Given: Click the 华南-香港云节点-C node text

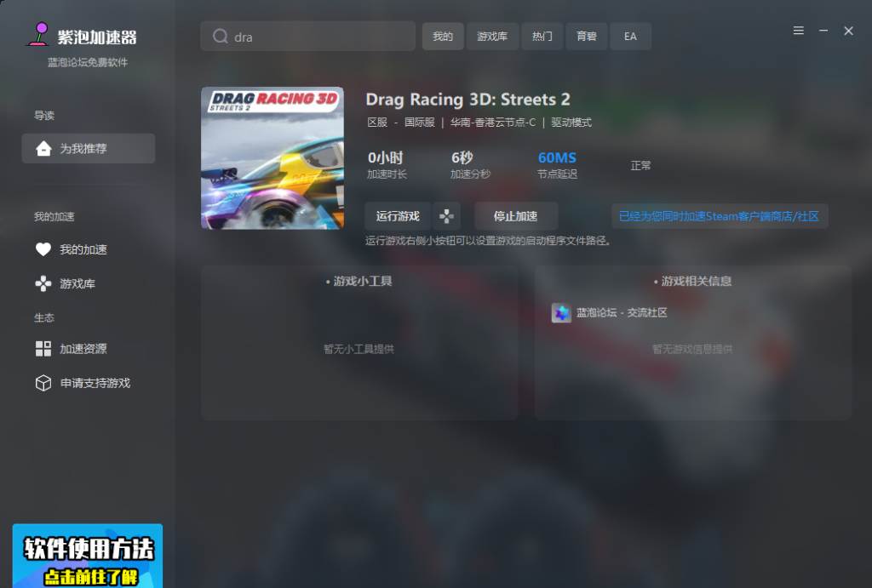Looking at the screenshot, I should [x=493, y=123].
